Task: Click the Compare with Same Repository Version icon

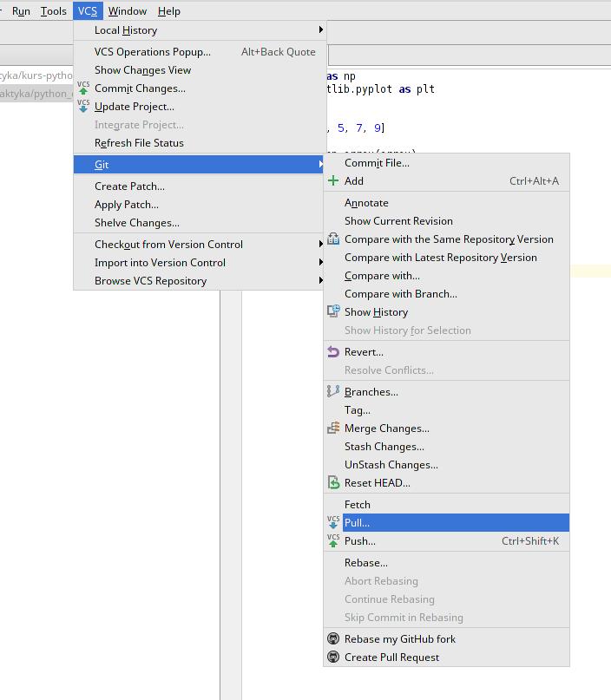Action: click(x=333, y=239)
